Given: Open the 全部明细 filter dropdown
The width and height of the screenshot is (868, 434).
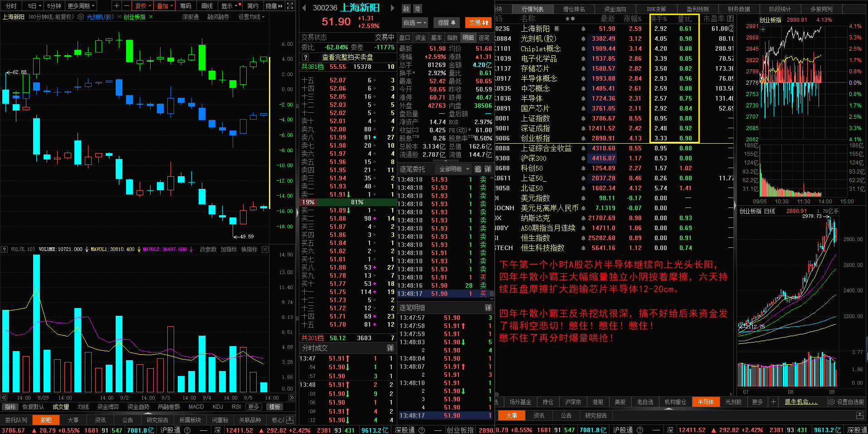Looking at the screenshot, I should pos(454,169).
